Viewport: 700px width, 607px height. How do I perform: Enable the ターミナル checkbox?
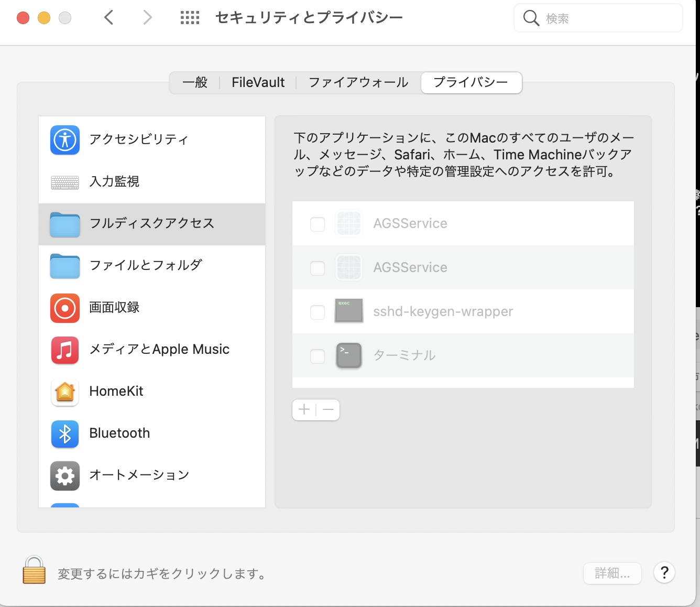(318, 356)
